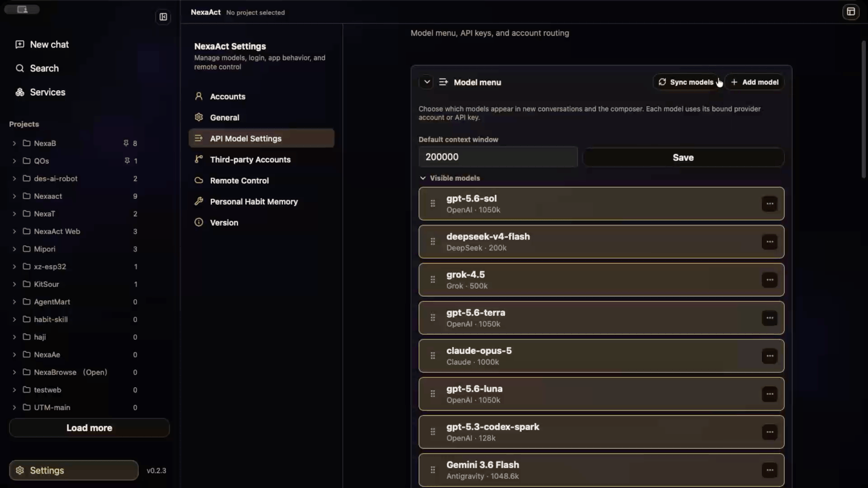Expand the NexaB project folder
868x488 pixels.
click(x=14, y=143)
